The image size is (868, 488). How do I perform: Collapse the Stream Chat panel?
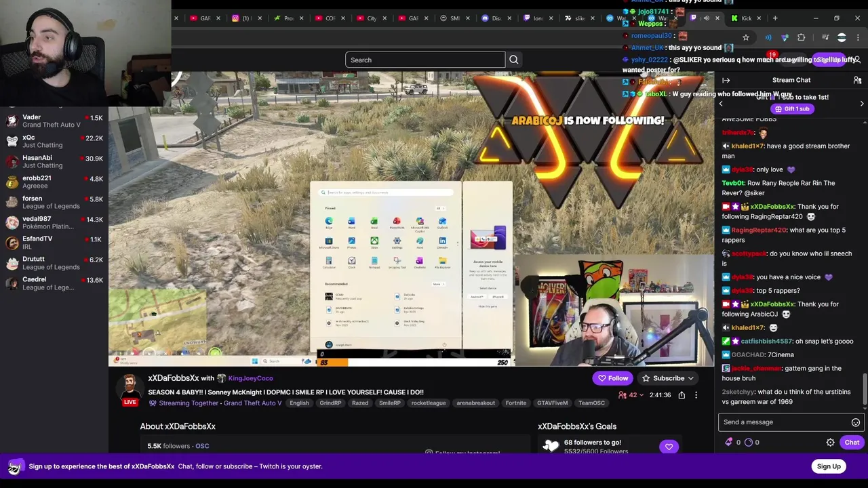click(726, 80)
